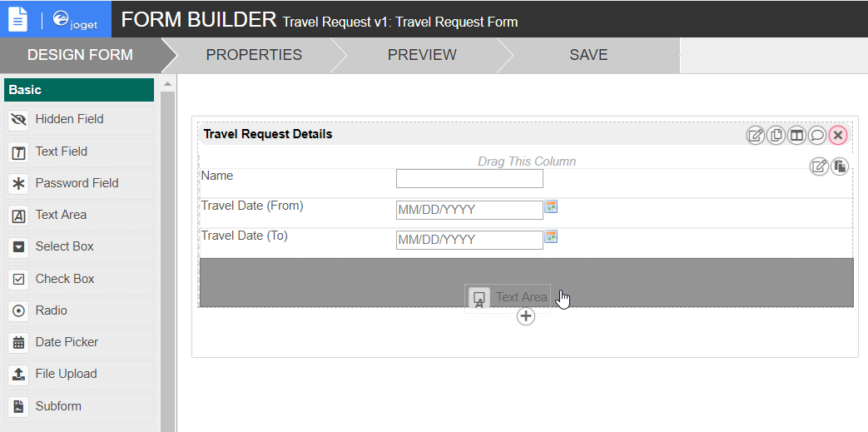868x432 pixels.
Task: Click the Joget logo
Action: click(75, 18)
